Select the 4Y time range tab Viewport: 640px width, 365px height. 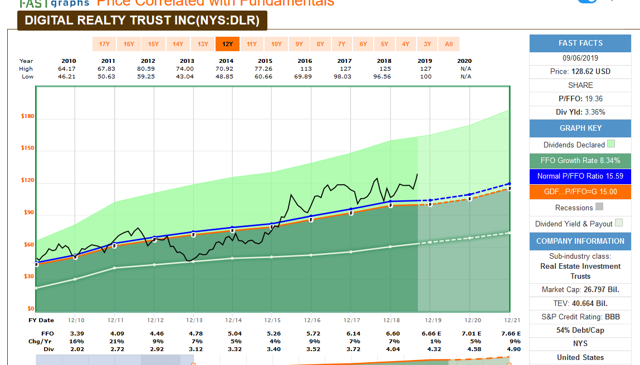pos(405,44)
